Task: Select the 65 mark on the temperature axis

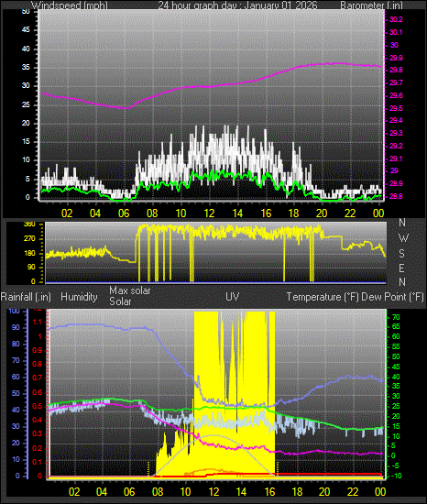Action: 396,326
